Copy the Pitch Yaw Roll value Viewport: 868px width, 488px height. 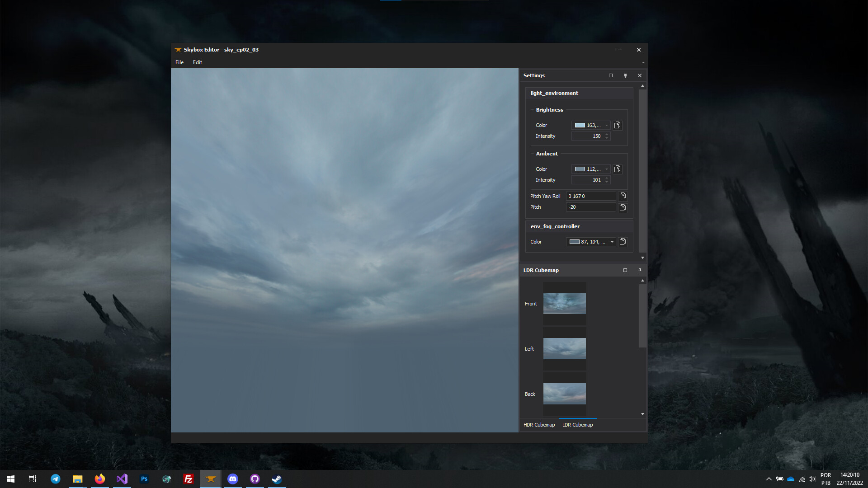[x=623, y=196]
